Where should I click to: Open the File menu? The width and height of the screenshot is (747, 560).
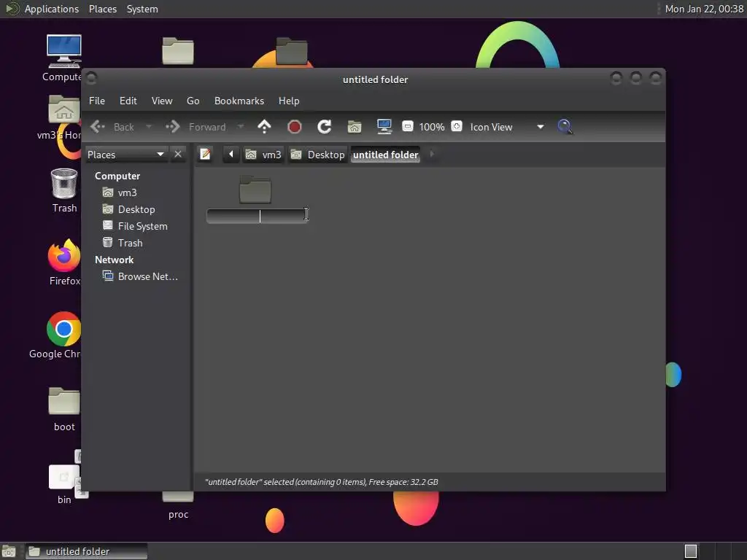coord(97,101)
